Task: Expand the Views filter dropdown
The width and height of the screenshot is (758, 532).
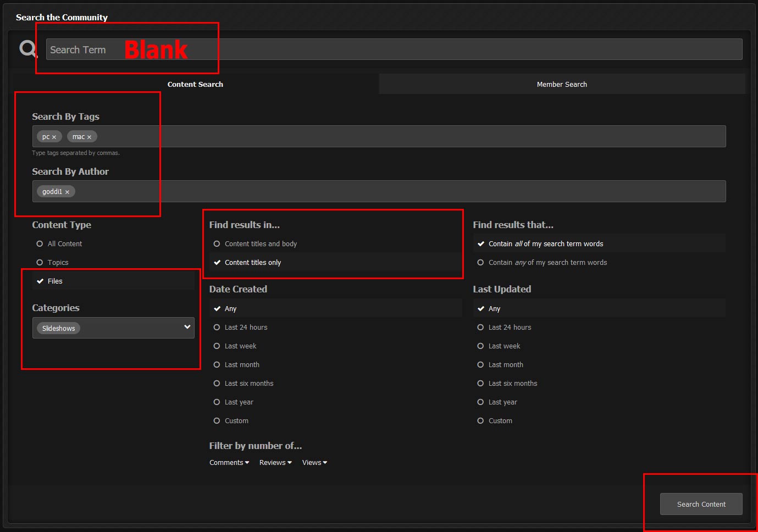Action: pos(314,463)
